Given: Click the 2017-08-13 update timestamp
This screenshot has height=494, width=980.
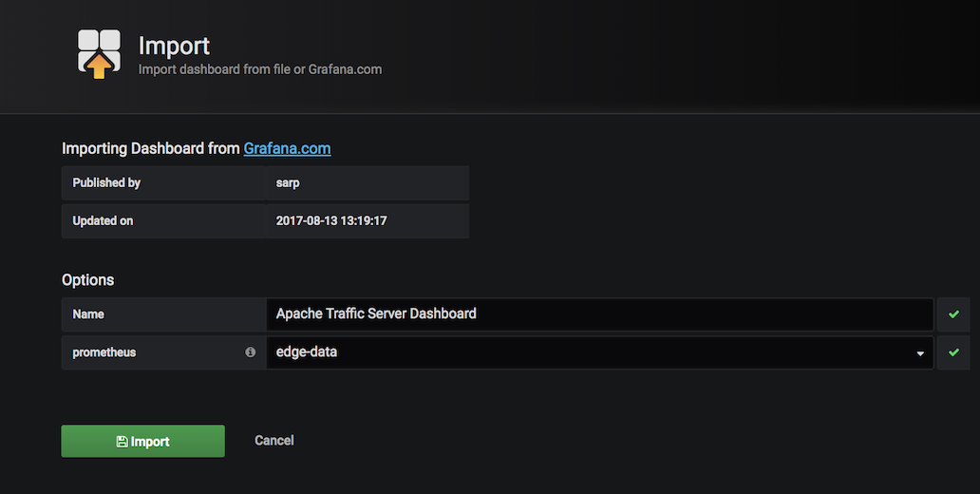Looking at the screenshot, I should (x=331, y=220).
